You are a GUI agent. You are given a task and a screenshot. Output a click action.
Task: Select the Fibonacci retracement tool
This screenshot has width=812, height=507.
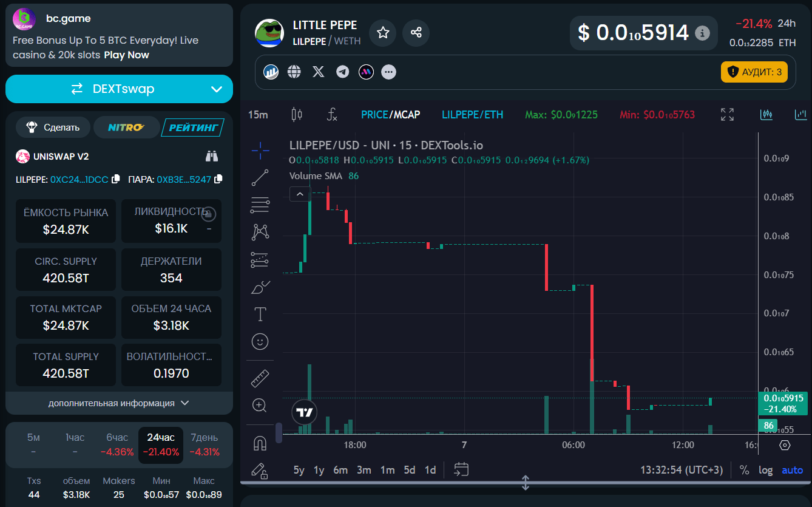260,205
